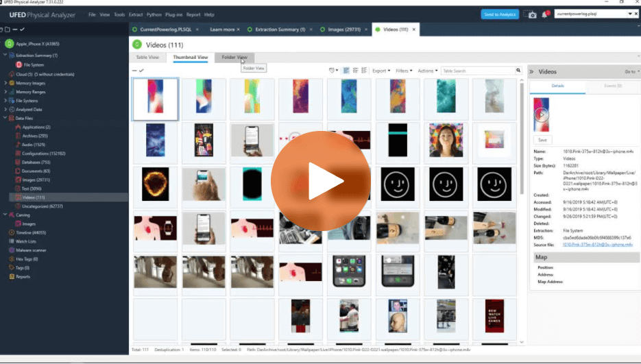The image size is (641, 364).
Task: Open Watch Lists in tree
Action: click(x=23, y=241)
